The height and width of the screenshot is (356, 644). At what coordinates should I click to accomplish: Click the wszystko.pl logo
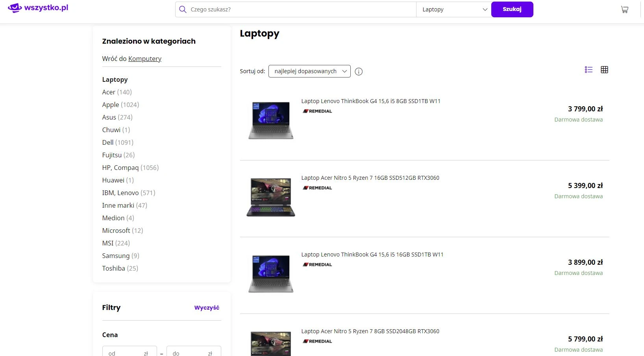click(38, 7)
